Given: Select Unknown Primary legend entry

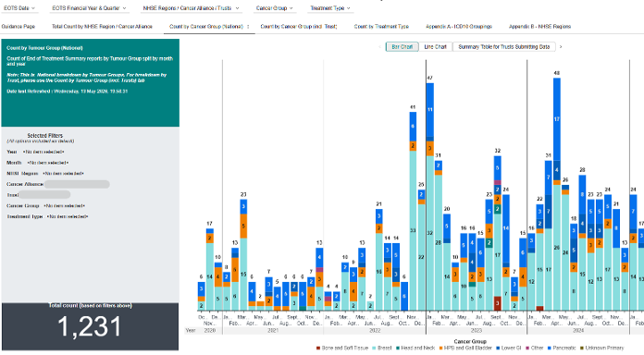Looking at the screenshot, I should point(601,348).
